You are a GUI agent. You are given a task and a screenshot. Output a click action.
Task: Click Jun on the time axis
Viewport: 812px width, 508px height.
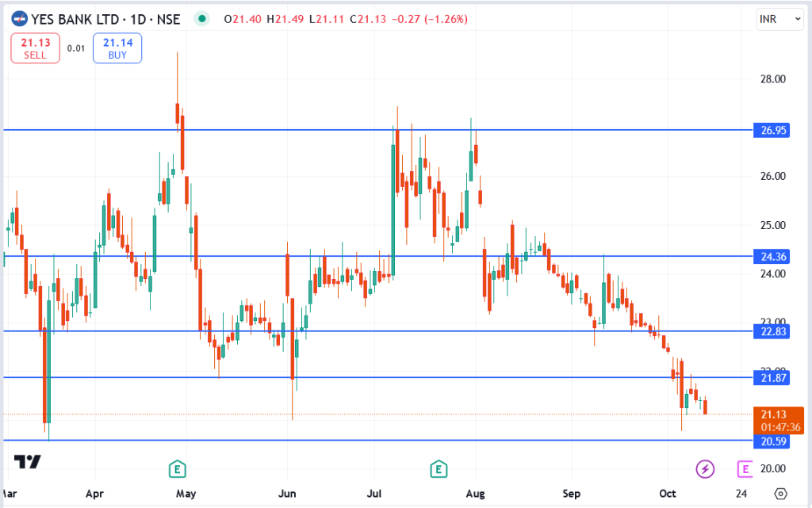287,494
